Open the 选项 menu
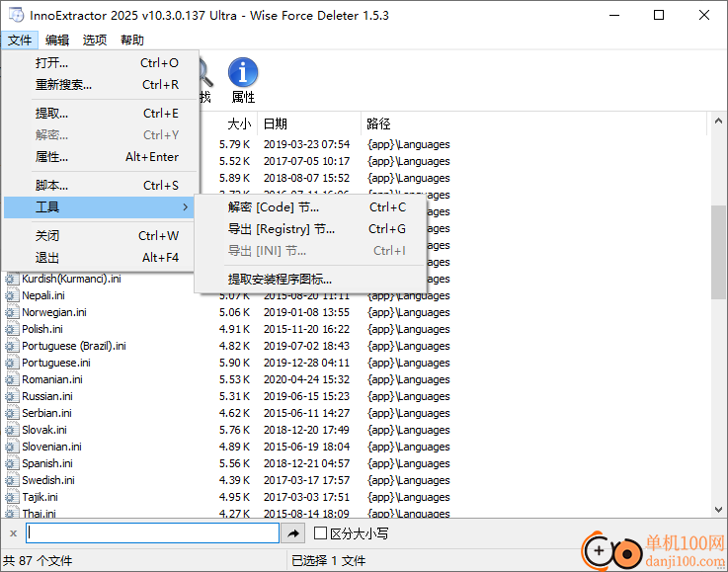728x572 pixels. (x=95, y=40)
